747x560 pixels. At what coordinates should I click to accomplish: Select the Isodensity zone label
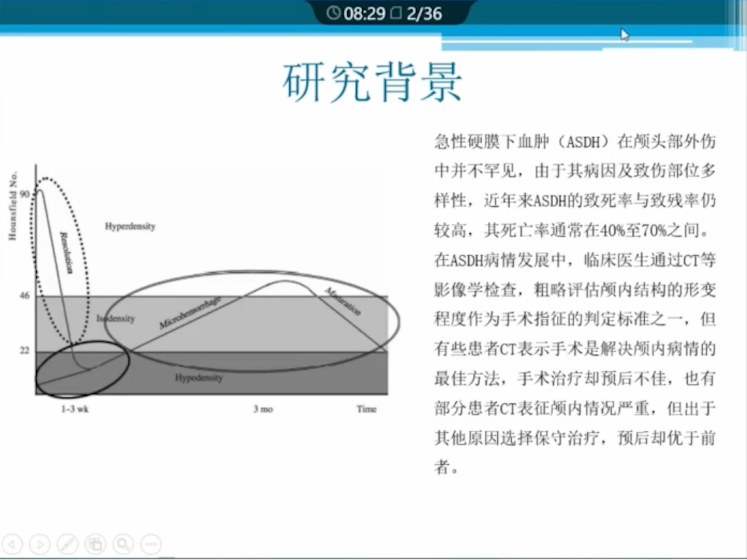pos(116,319)
